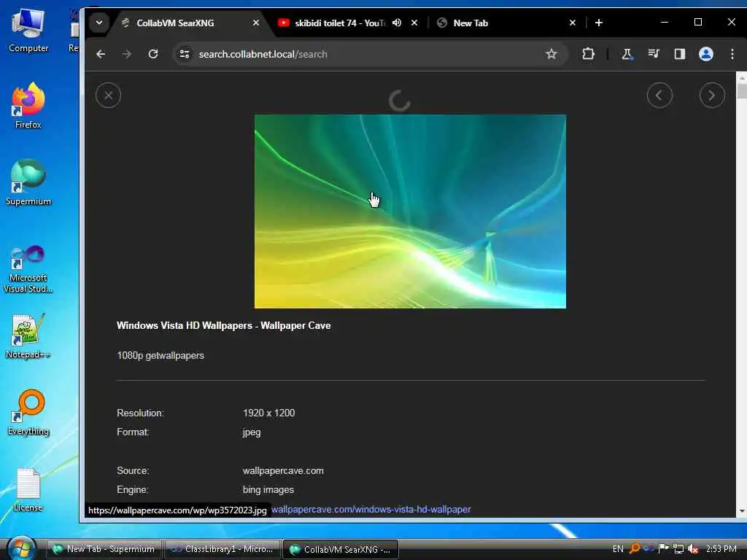The image size is (747, 560).
Task: Click the Windows Vista HD Wallpapers title
Action: [223, 325]
